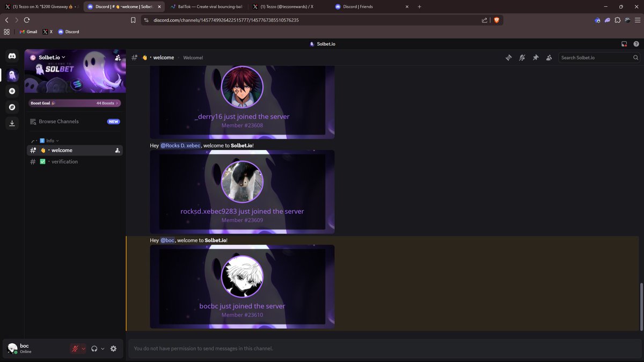Screen dimensions: 644x362
Task: Open the Gmail bookmark
Action: coord(28,32)
